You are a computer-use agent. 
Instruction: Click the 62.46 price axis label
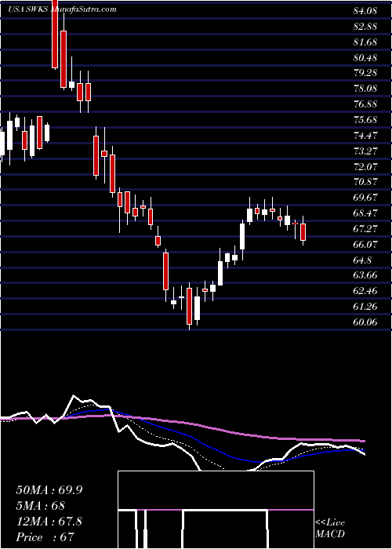[x=365, y=291]
